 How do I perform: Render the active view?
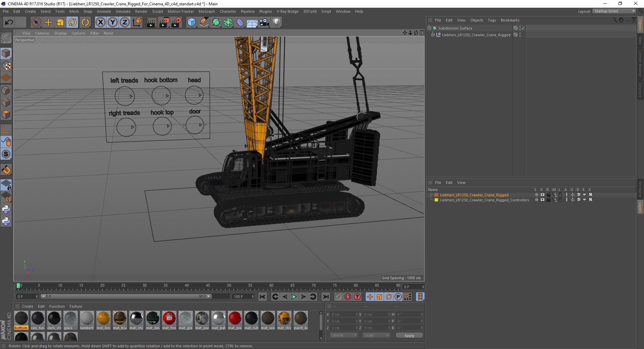152,22
